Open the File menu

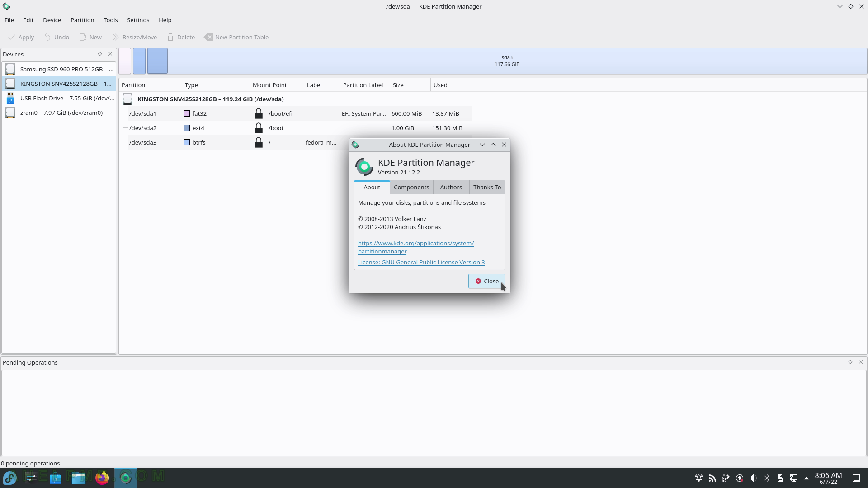coord(9,20)
